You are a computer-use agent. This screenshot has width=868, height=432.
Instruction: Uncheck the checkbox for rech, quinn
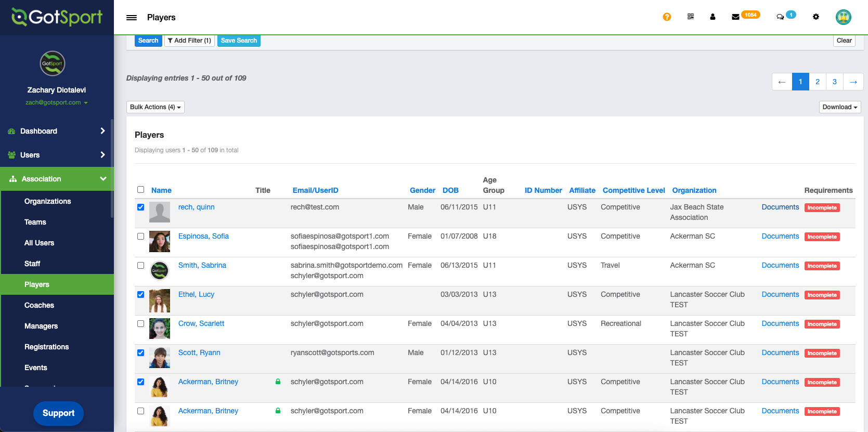point(140,207)
